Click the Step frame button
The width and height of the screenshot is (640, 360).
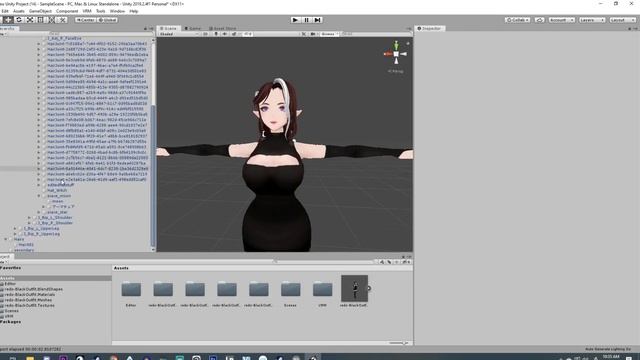[318, 20]
